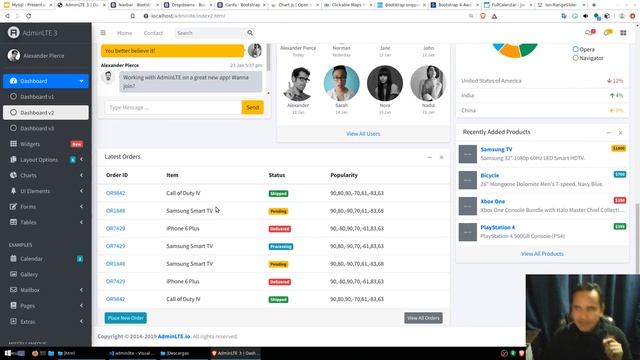The width and height of the screenshot is (640, 360).
Task: Click Xbox One product thumbnail
Action: 468,206
